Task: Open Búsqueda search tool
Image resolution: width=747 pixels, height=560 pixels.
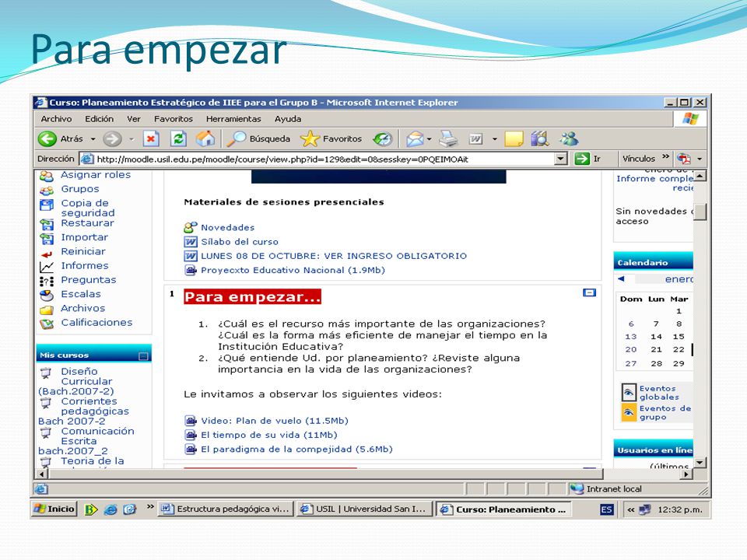Action: (x=258, y=139)
